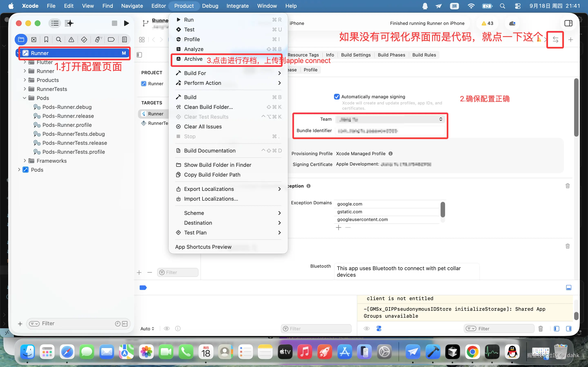Click the Xcode Cloud status icon
Screen dimensions: 588x367
pyautogui.click(x=512, y=23)
